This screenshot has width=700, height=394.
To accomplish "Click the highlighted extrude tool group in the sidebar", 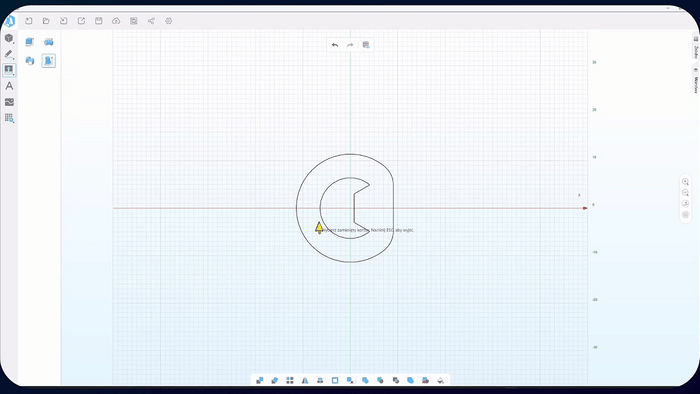I will (9, 70).
